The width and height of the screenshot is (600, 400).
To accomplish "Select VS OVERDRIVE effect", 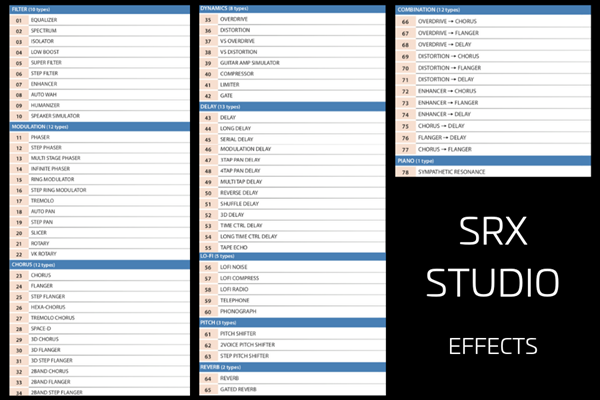I will [292, 41].
